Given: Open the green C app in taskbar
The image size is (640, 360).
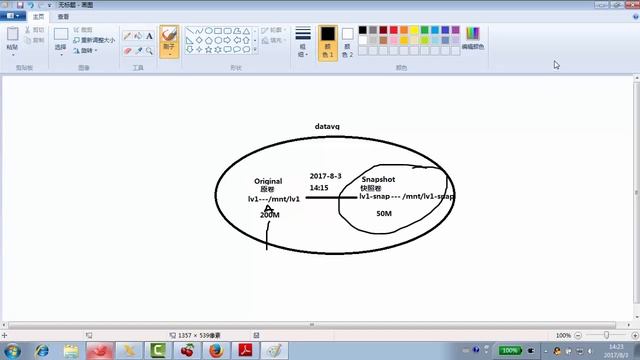Looking at the screenshot, I should click(158, 351).
